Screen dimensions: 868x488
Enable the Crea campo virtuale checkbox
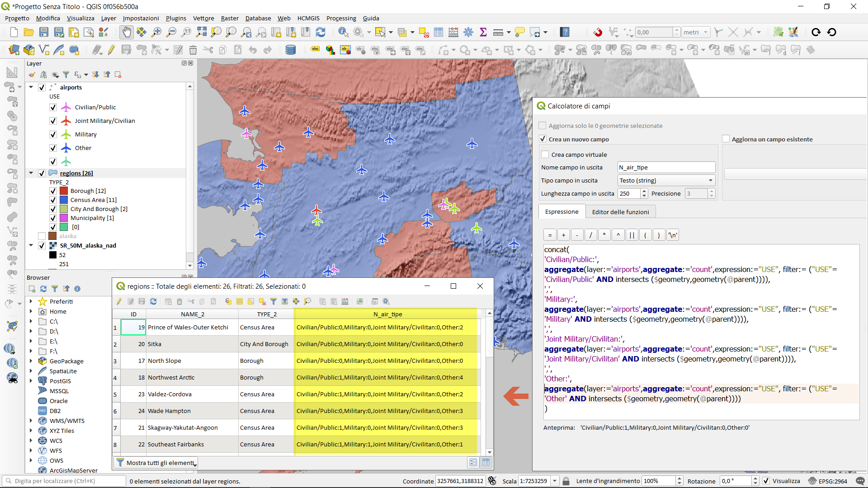(545, 155)
